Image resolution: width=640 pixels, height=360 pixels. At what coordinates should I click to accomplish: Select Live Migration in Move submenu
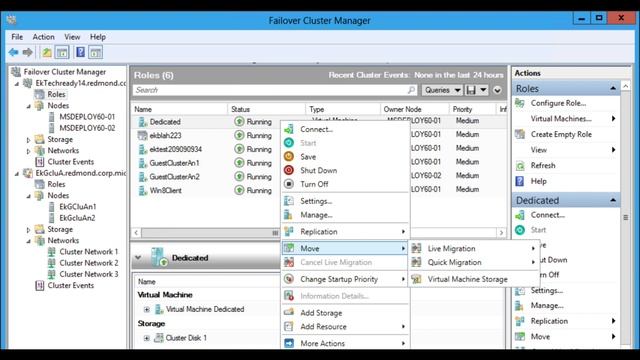(x=474, y=248)
